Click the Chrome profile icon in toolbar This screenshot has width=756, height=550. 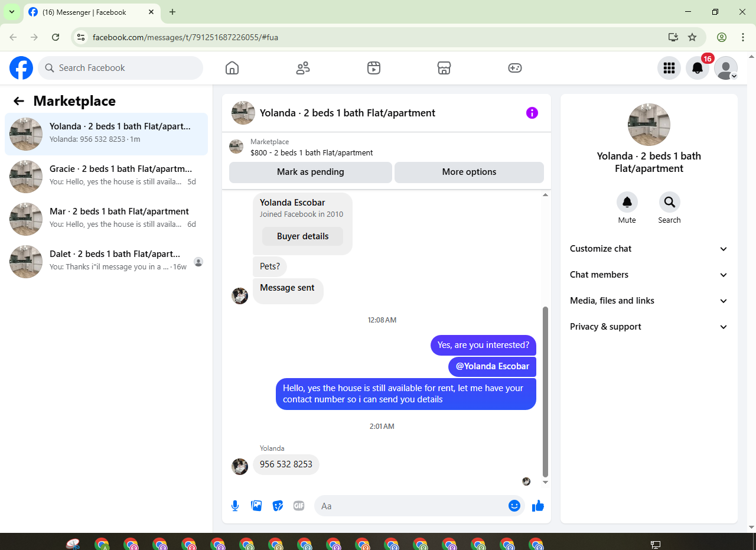(x=722, y=37)
